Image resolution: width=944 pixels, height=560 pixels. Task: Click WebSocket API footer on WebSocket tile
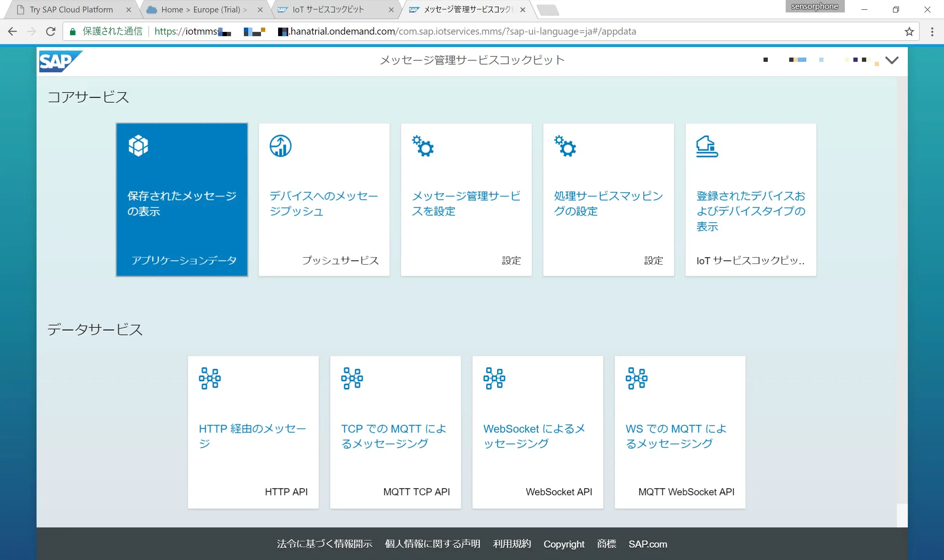559,492
